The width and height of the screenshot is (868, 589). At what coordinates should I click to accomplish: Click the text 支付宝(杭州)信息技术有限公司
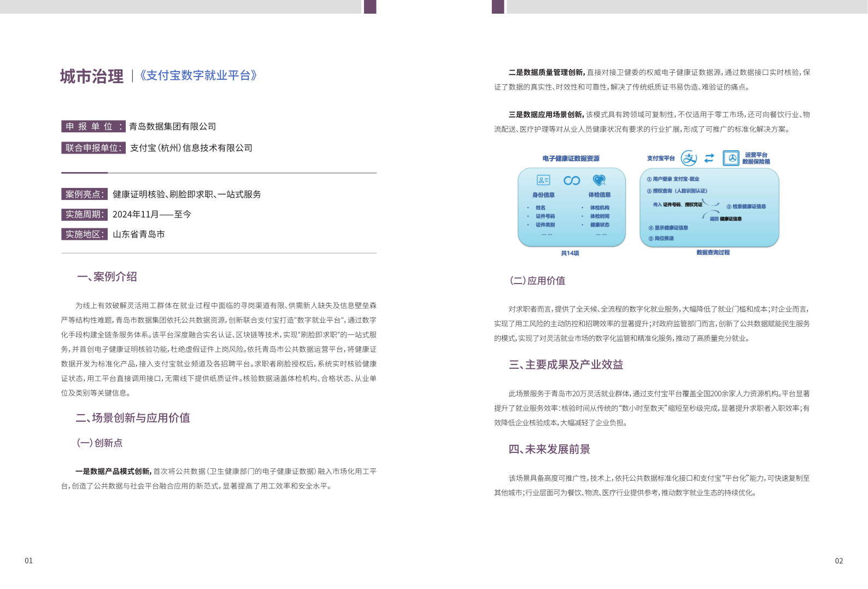(191, 148)
